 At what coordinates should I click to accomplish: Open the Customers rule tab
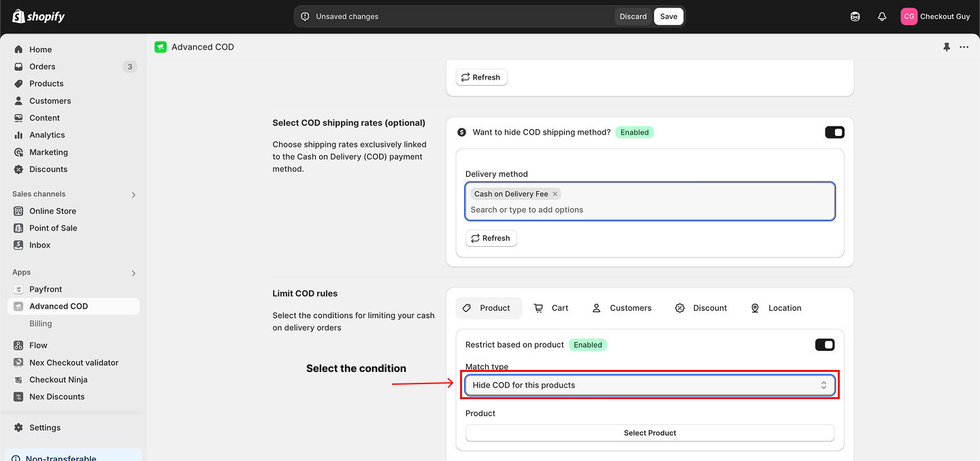point(621,308)
